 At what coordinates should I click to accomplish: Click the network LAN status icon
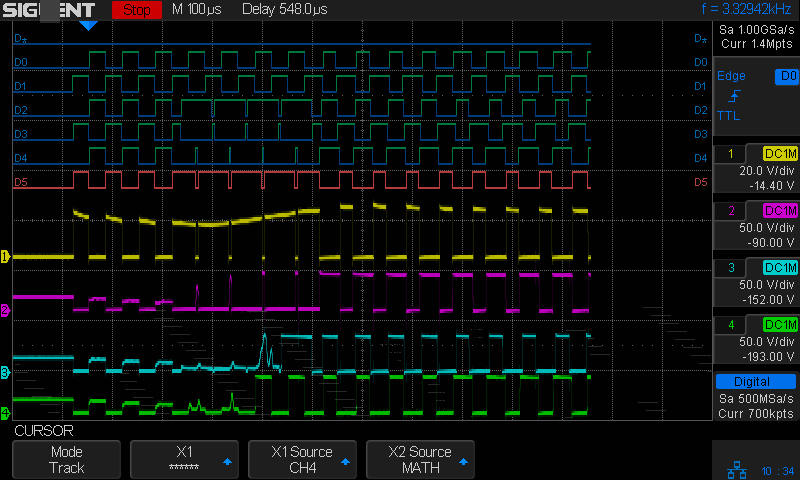pos(736,470)
